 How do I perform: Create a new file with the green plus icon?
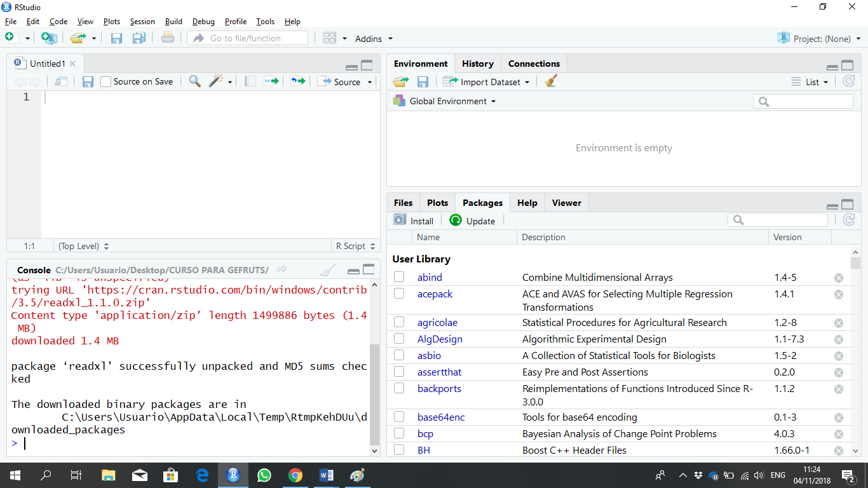click(10, 38)
